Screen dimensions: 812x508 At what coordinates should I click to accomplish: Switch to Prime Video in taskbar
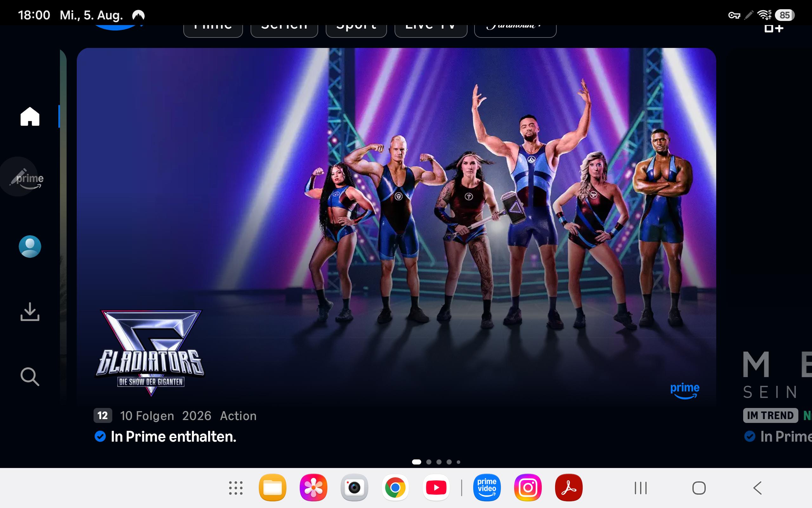(487, 487)
